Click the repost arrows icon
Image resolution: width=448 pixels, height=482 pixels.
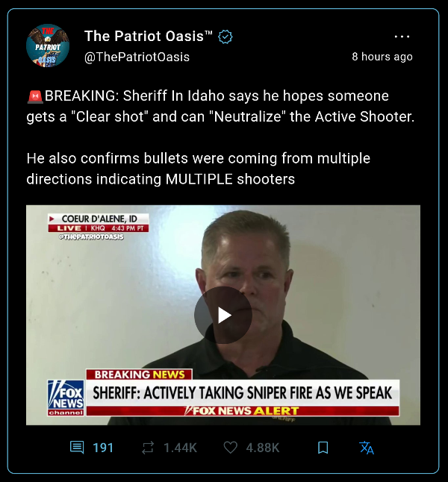coord(148,448)
